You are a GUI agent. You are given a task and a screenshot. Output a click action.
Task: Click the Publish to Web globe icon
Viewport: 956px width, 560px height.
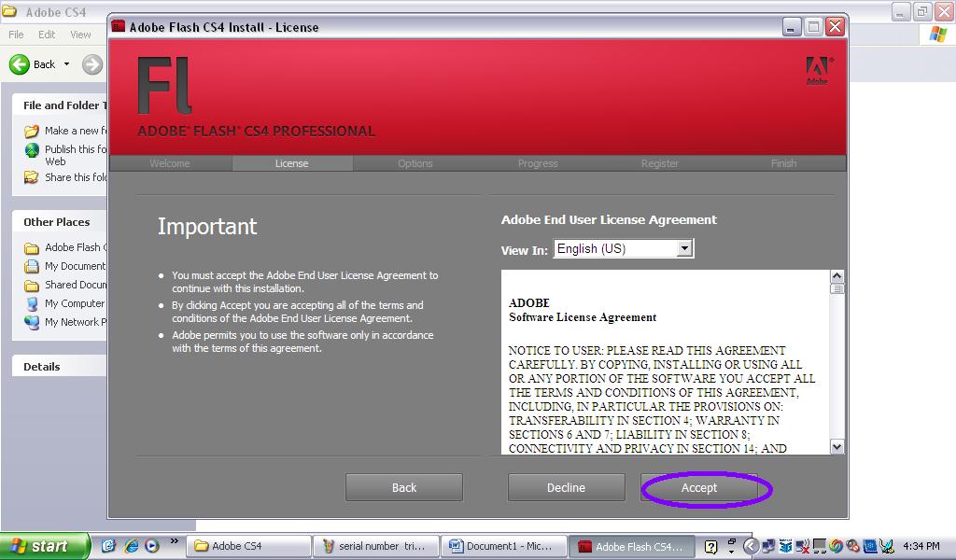point(32,150)
